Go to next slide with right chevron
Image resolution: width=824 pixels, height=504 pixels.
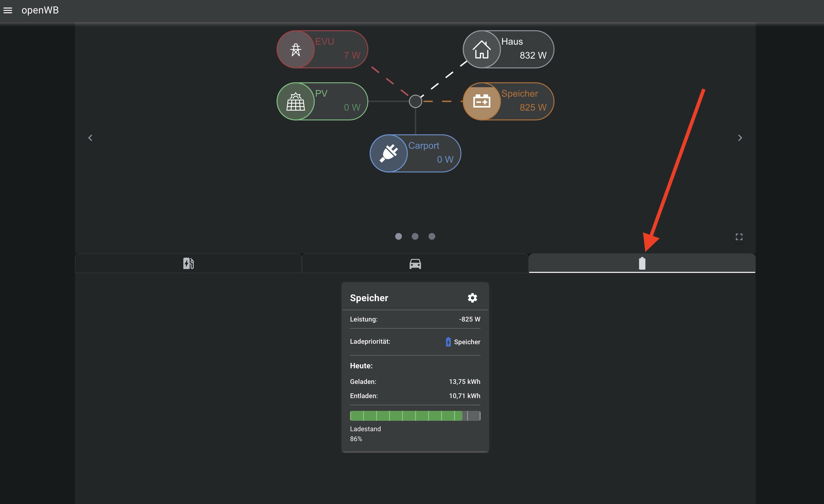740,138
